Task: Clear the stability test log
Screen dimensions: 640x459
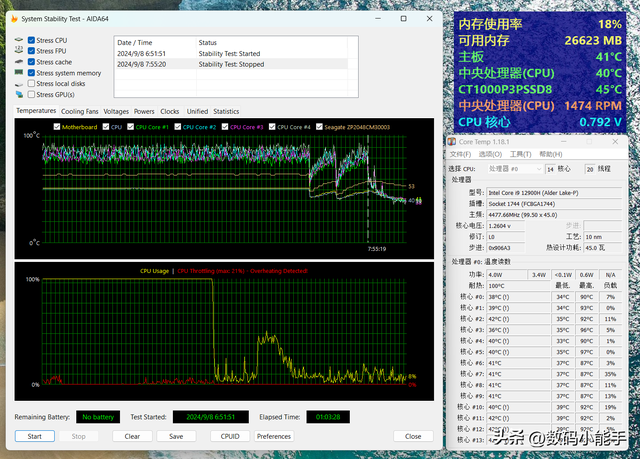Action: (132, 436)
